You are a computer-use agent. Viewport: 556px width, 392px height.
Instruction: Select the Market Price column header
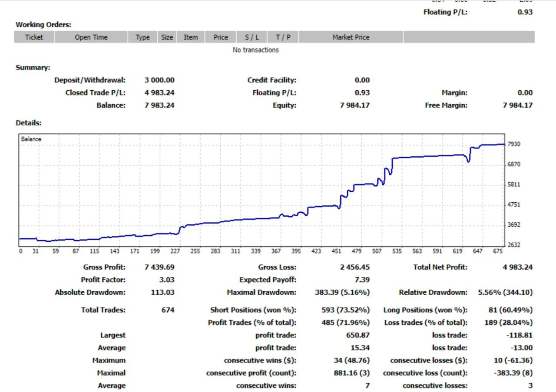(351, 37)
